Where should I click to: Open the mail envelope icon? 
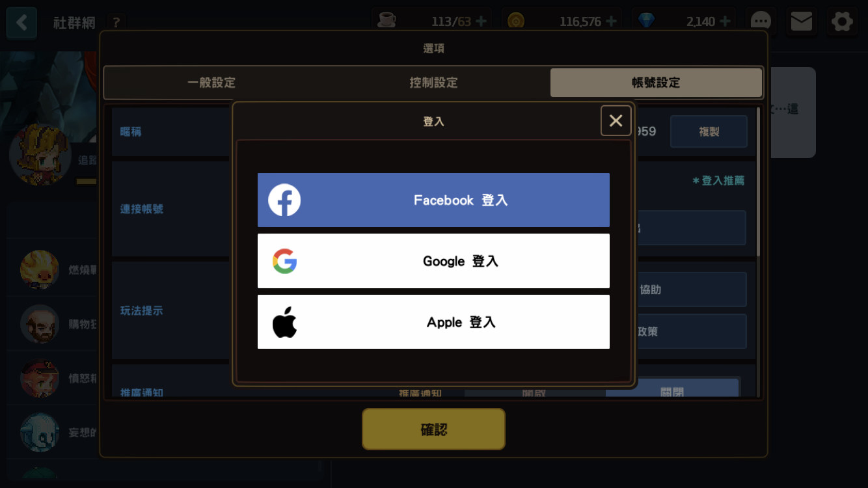(x=801, y=21)
